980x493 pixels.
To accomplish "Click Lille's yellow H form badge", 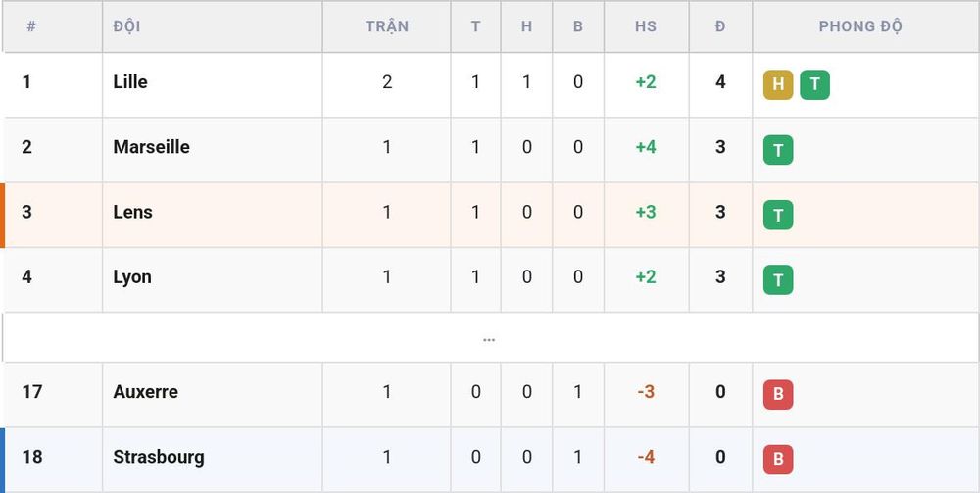I will (x=777, y=85).
